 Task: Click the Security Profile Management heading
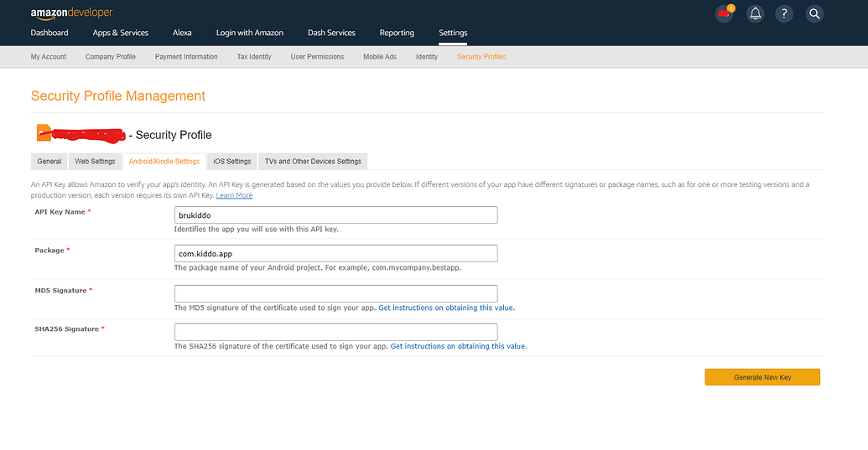point(118,96)
